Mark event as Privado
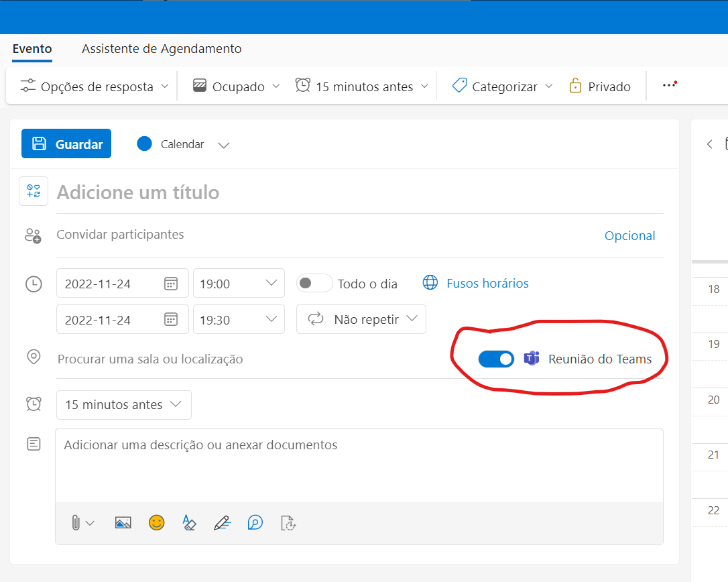728x582 pixels. [x=600, y=86]
